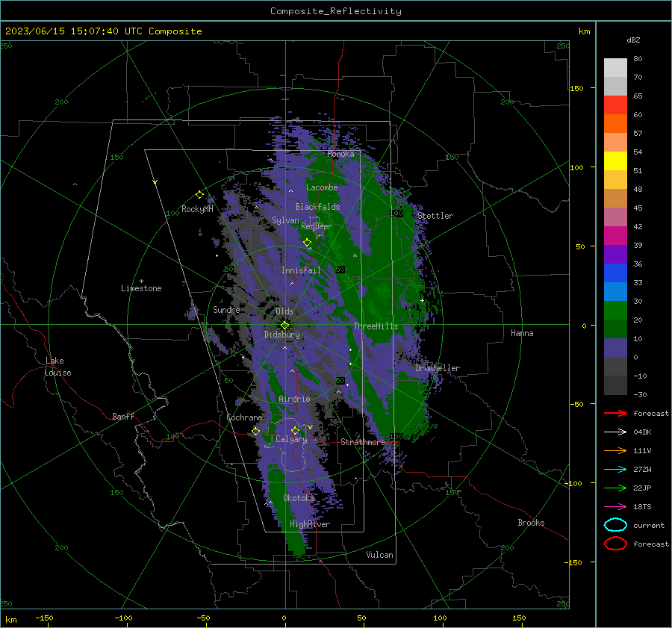
Task: Click the yellow radar-center marker at Olds
Action: click(284, 326)
